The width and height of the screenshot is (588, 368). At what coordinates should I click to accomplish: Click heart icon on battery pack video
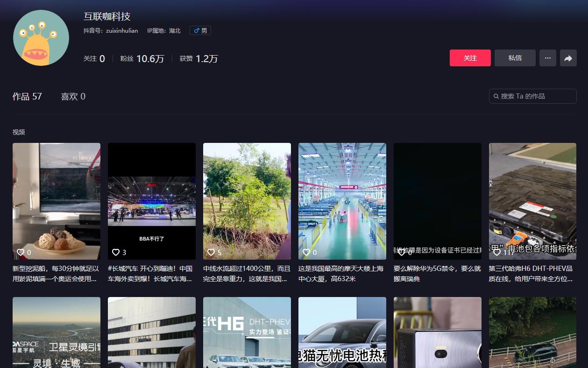click(497, 252)
